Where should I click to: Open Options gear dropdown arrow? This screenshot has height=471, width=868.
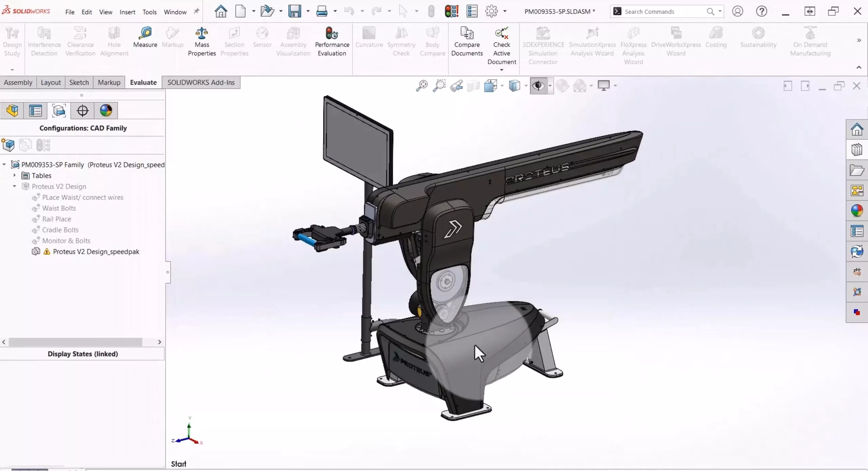(505, 11)
